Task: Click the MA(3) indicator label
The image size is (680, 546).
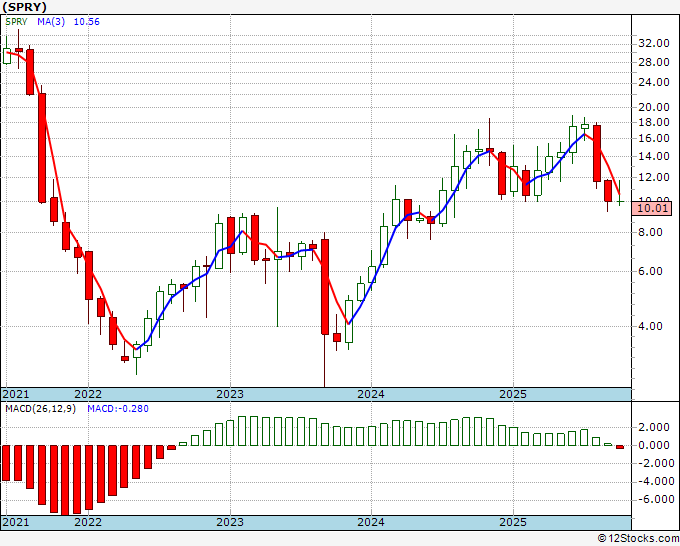Action: click(51, 22)
